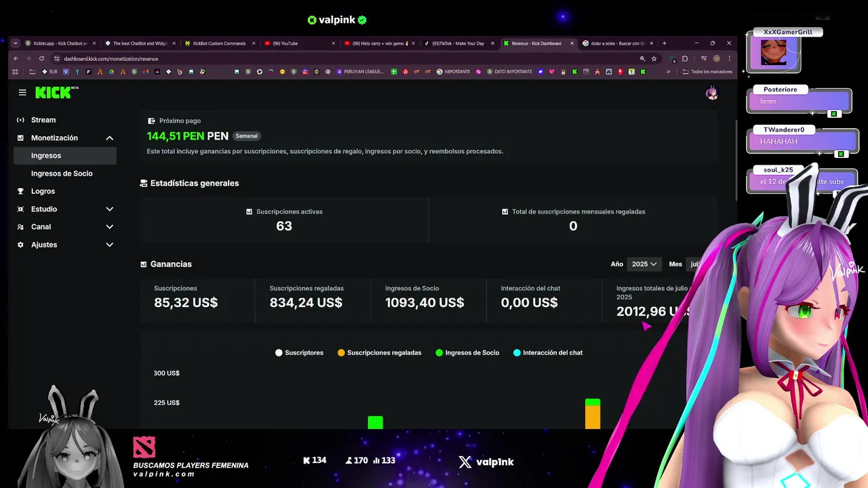Switch to the Kicklet.app browser tab

60,43
